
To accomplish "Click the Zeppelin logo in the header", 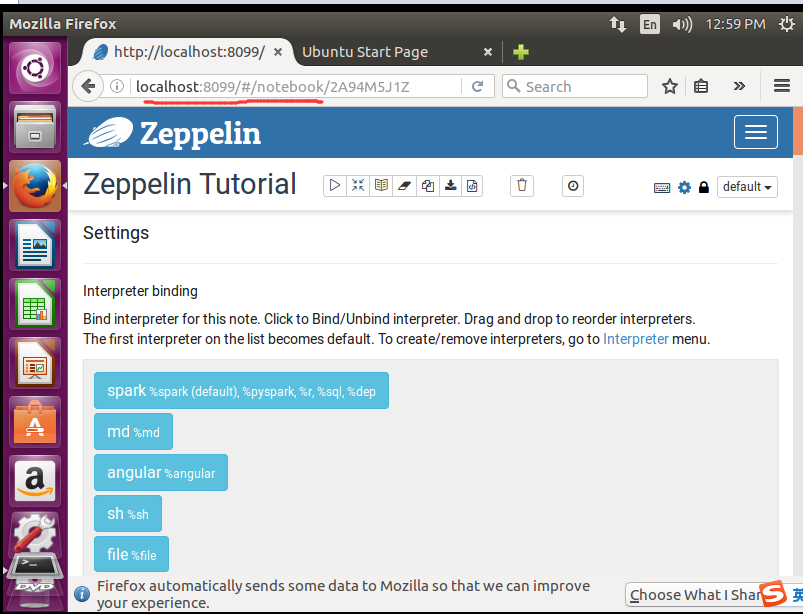I will [173, 133].
